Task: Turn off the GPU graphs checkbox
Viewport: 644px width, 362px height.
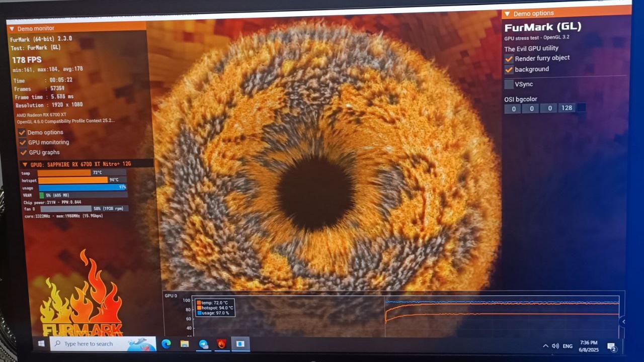Action: [x=23, y=152]
